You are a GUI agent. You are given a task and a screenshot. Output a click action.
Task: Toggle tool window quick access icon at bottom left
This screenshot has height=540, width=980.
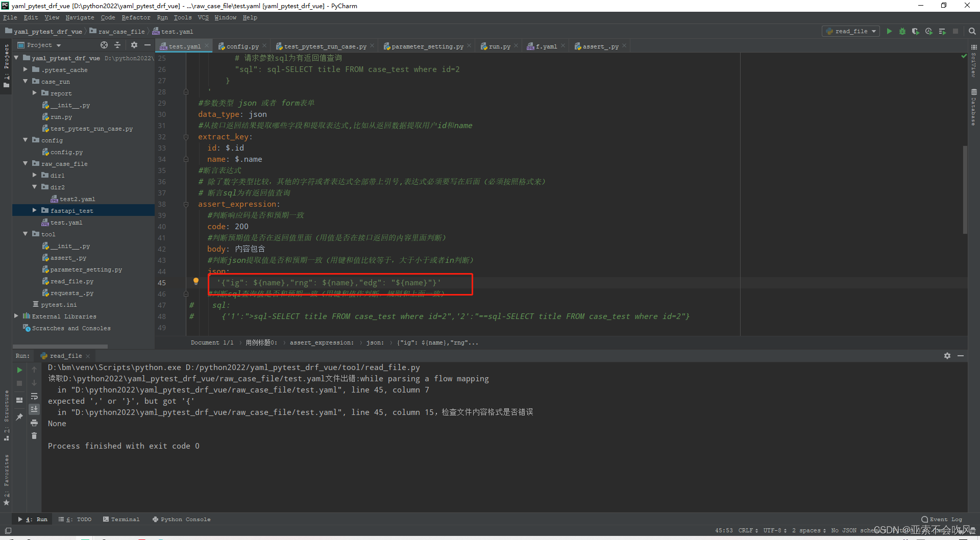click(x=8, y=531)
